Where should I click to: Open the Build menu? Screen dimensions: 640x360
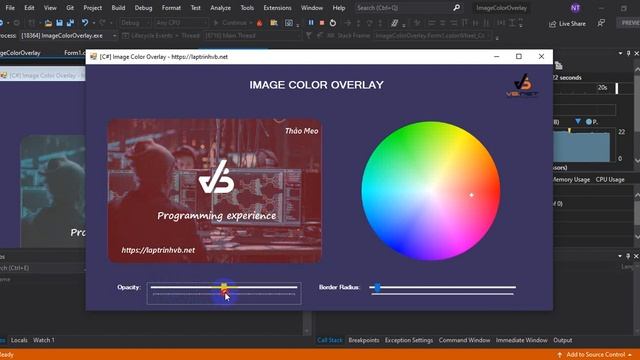coord(118,8)
